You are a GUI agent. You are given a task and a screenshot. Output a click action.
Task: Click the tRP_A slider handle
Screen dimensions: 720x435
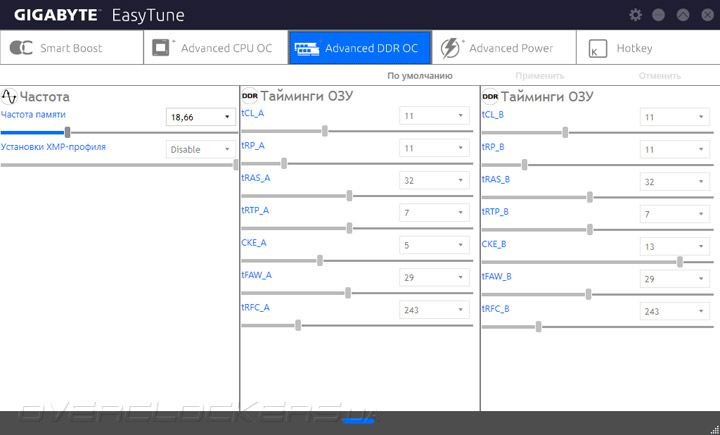pos(284,164)
